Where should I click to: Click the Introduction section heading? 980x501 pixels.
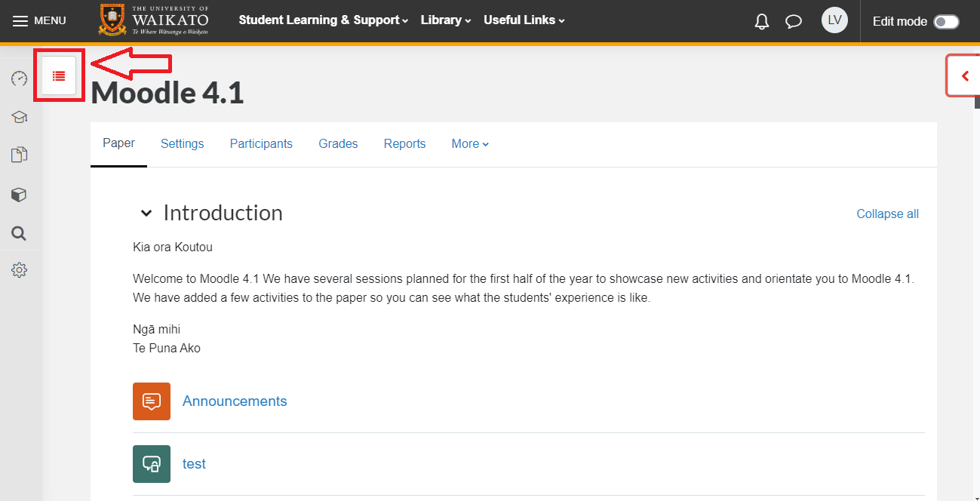pos(223,213)
